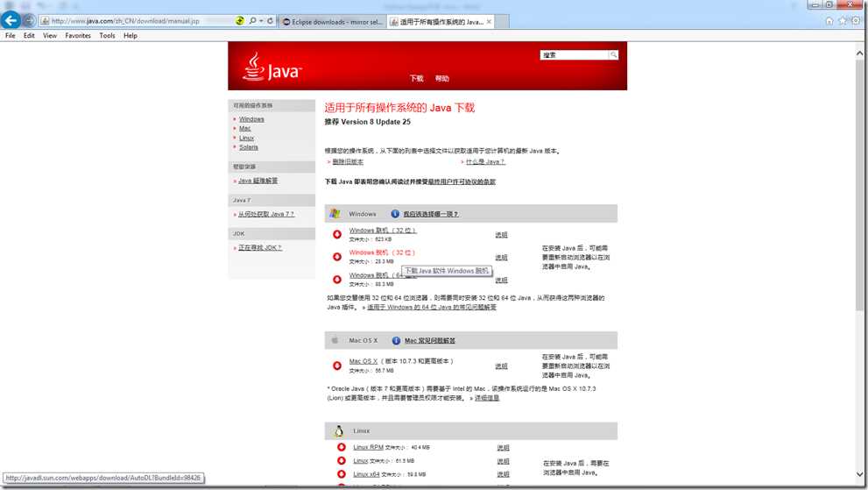Open the Tools menu
This screenshot has height=490, width=868.
107,35
